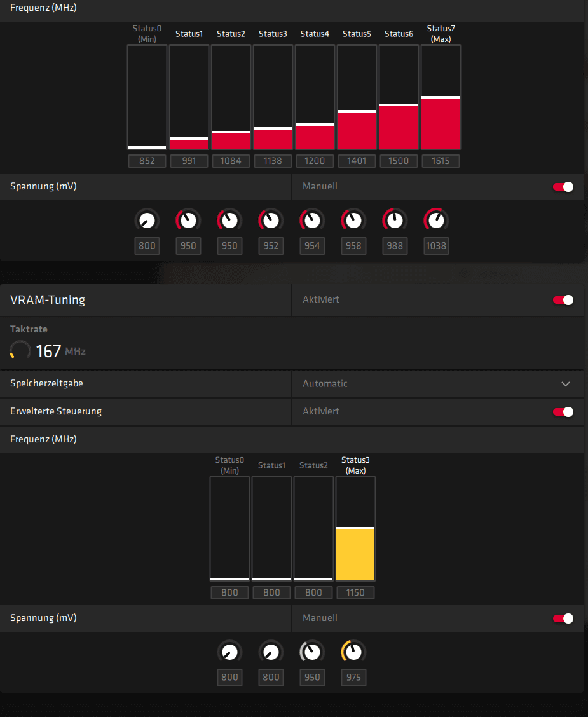Click the VRAM-Tuning section heading
Screen dimensions: 588x717
[48, 300]
